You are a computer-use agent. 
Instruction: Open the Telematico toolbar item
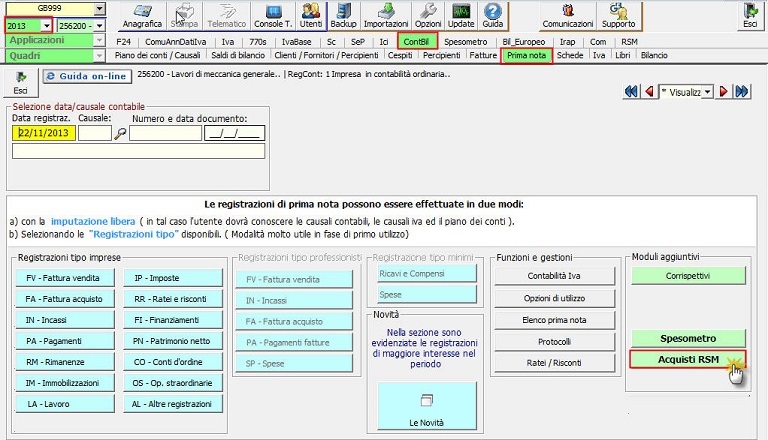pos(226,16)
